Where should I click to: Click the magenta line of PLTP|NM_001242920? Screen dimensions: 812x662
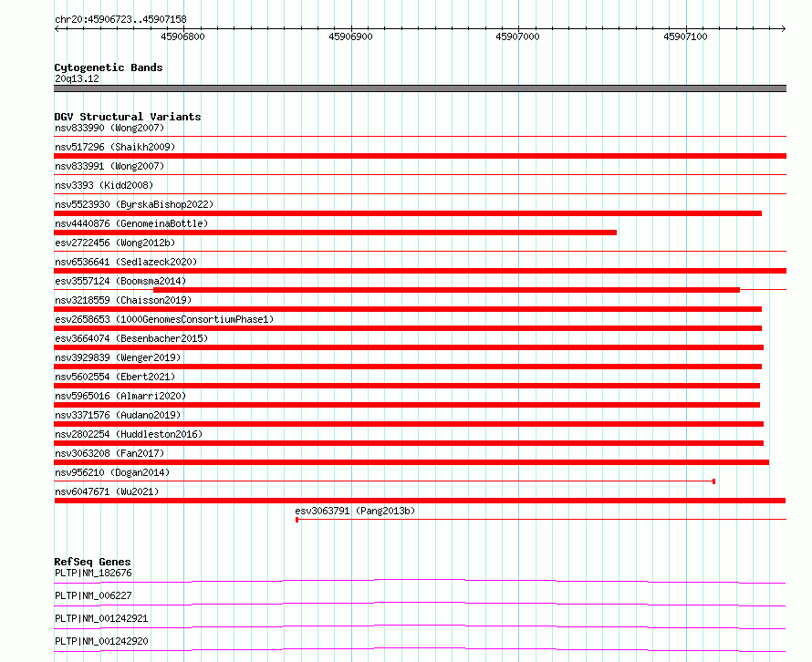coord(420,649)
